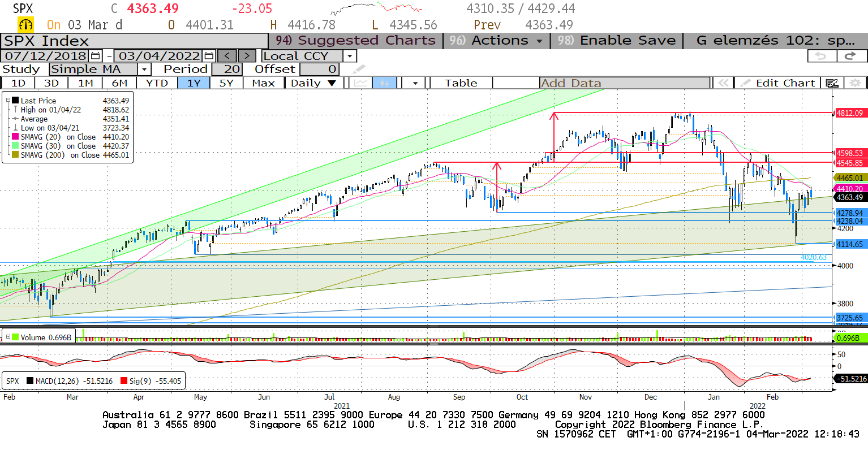The image size is (868, 459).
Task: Click the 4812.09 red price label
Action: 850,113
